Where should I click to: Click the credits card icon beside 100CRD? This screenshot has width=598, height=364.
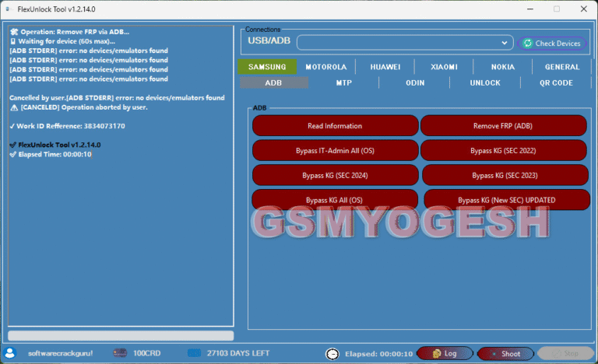tap(120, 353)
